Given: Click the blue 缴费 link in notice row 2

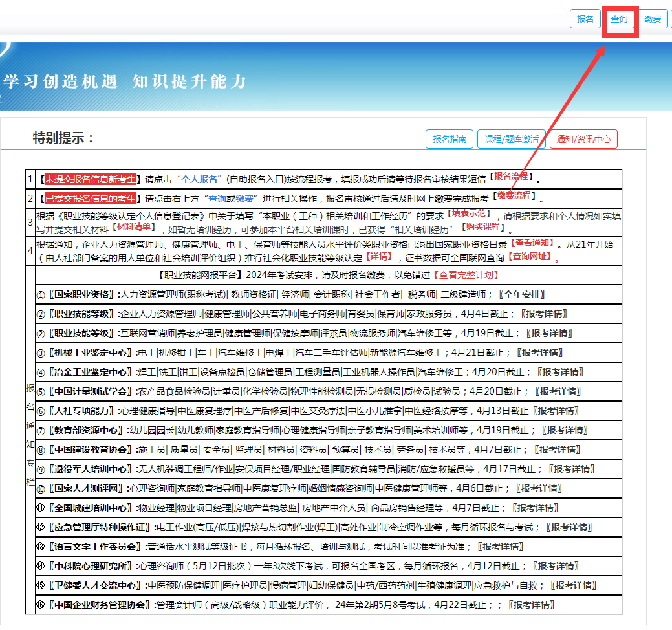Looking at the screenshot, I should pos(244,199).
